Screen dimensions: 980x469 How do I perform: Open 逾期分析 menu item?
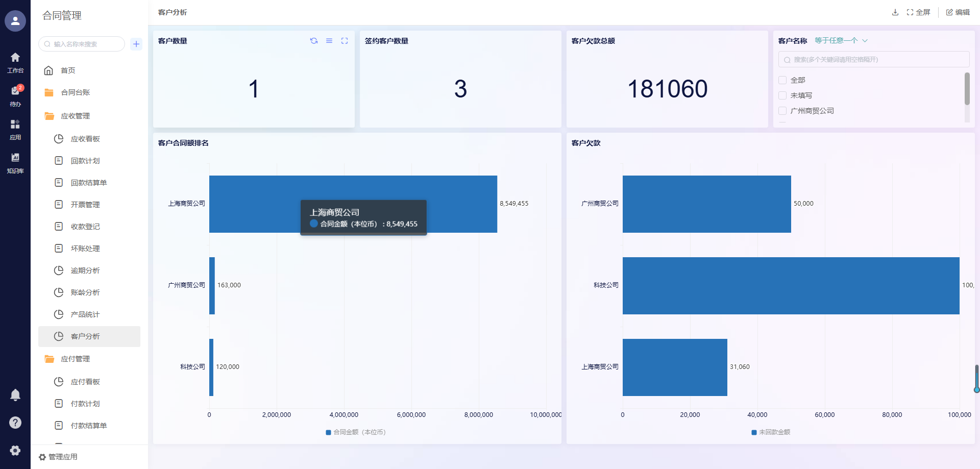[85, 270]
